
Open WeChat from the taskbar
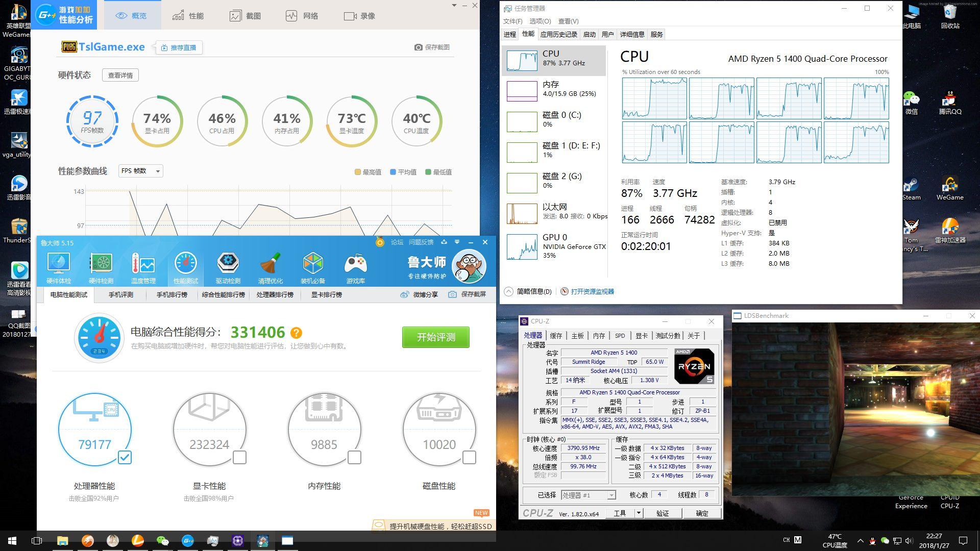[162, 541]
